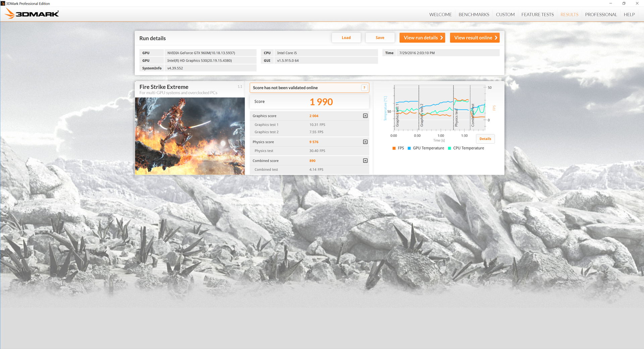Click the Run details heading
This screenshot has width=644, height=349.
pos(153,38)
